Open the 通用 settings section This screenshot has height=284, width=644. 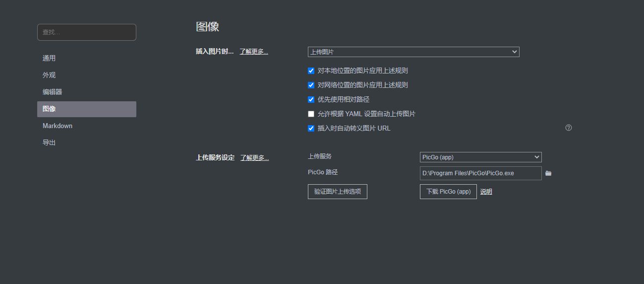(x=49, y=58)
